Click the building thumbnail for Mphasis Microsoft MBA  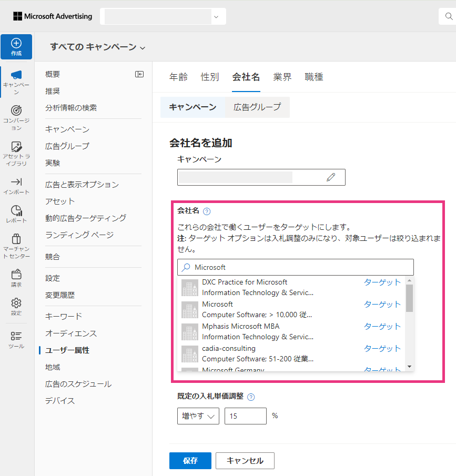click(190, 332)
